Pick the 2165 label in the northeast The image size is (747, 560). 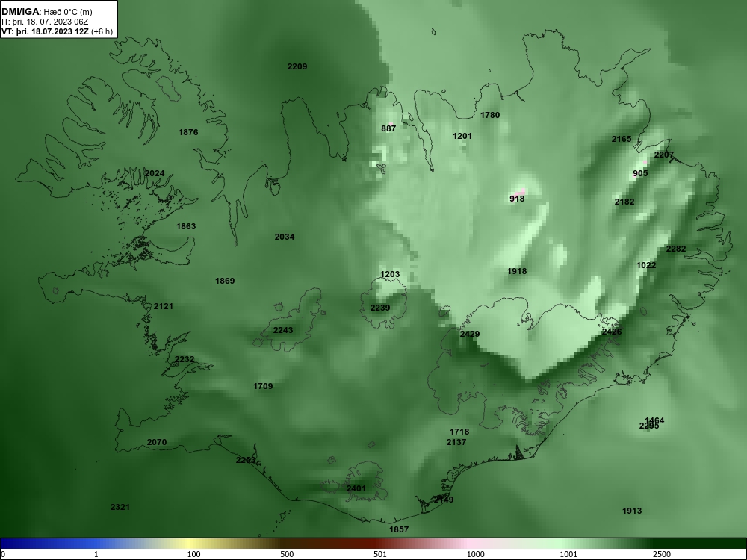pyautogui.click(x=622, y=139)
